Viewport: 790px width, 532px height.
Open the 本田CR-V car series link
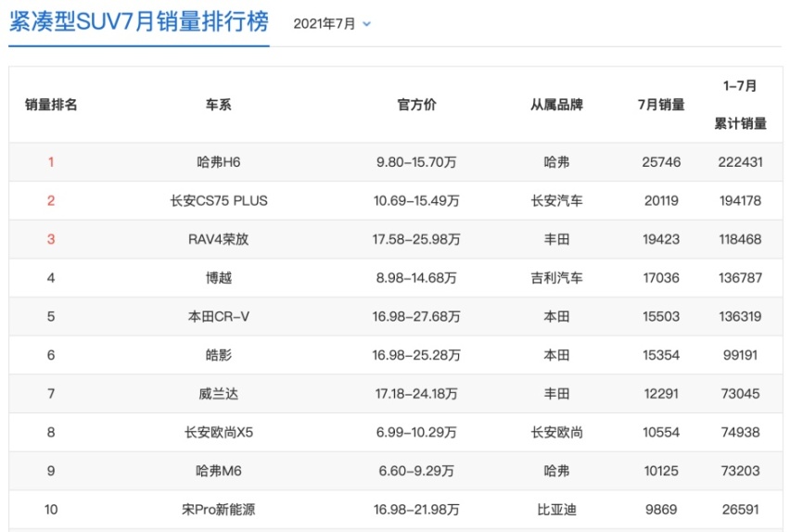point(218,316)
